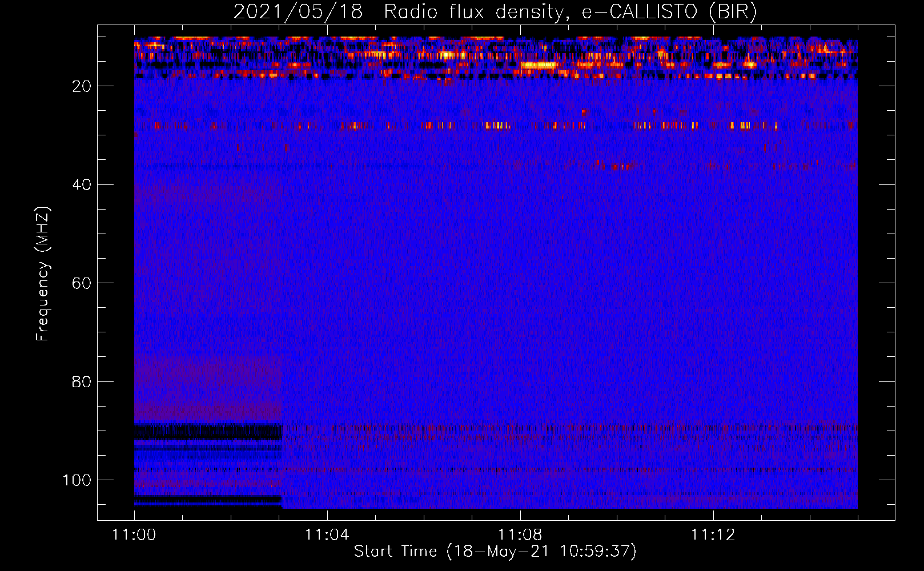Viewport: 924px width, 571px height.
Task: Click the '20' frequency tick label
Action: point(82,86)
